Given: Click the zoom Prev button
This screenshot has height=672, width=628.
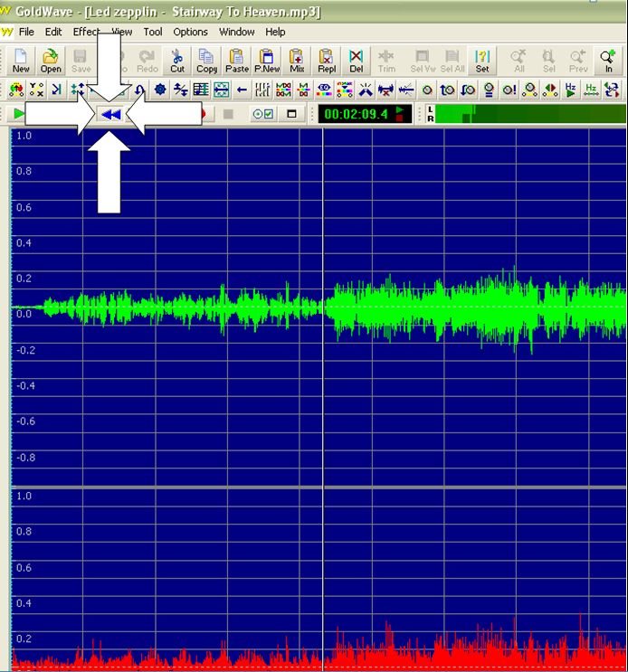Looking at the screenshot, I should pos(578,61).
